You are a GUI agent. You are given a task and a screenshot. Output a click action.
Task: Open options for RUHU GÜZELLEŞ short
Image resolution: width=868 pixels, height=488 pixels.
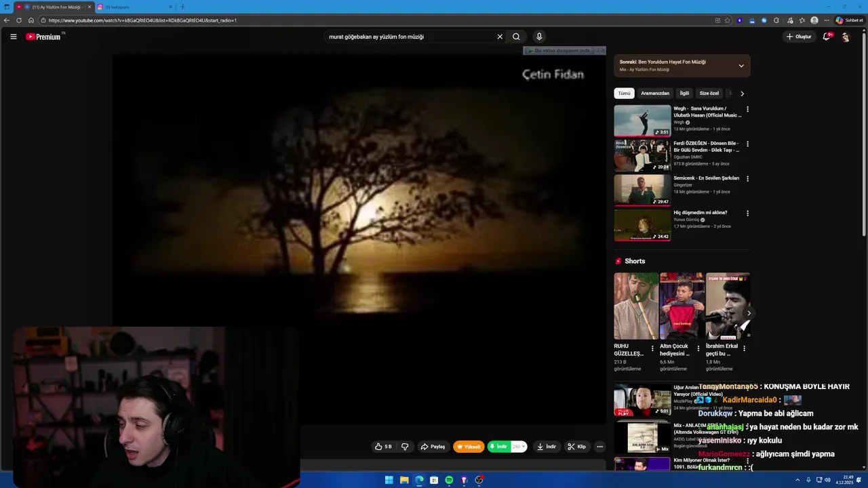coord(652,348)
